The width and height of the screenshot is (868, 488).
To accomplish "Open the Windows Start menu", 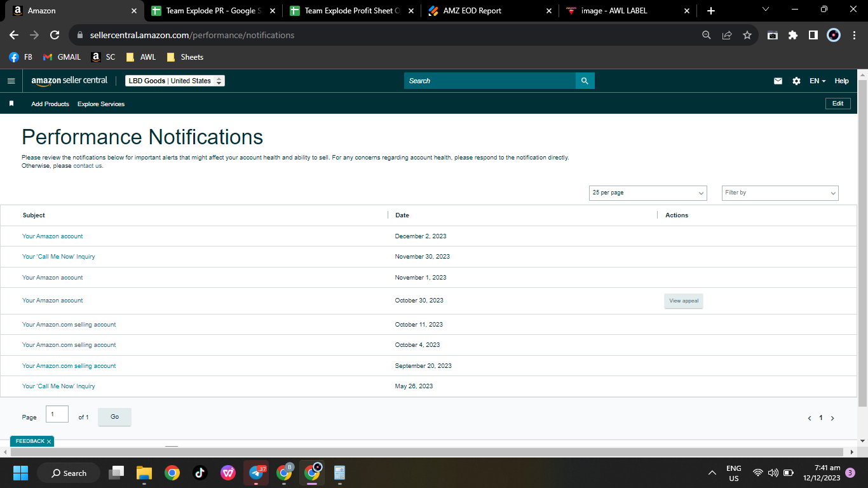I will (x=20, y=473).
